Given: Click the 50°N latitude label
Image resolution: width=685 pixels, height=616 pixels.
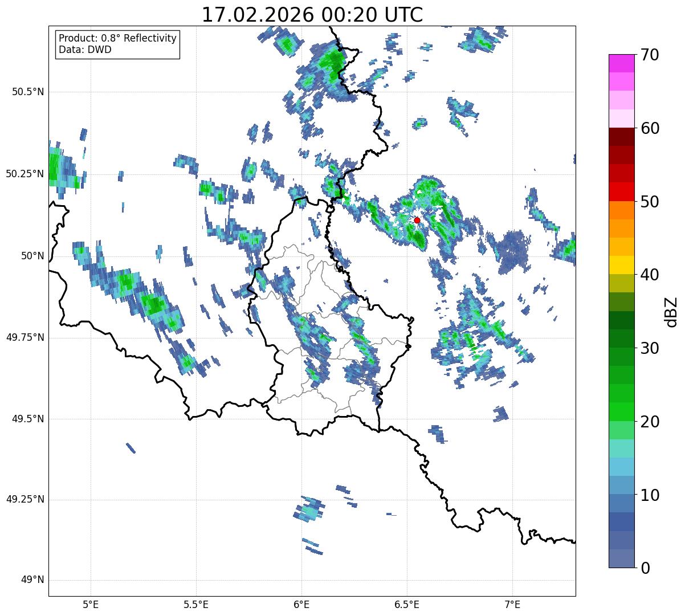Looking at the screenshot, I should 32,255.
